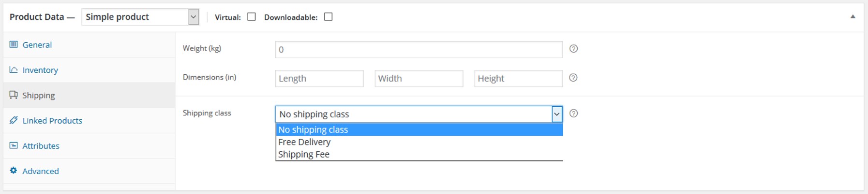The image size is (868, 194).
Task: Click the help icon beside Shipping class
Action: point(573,113)
